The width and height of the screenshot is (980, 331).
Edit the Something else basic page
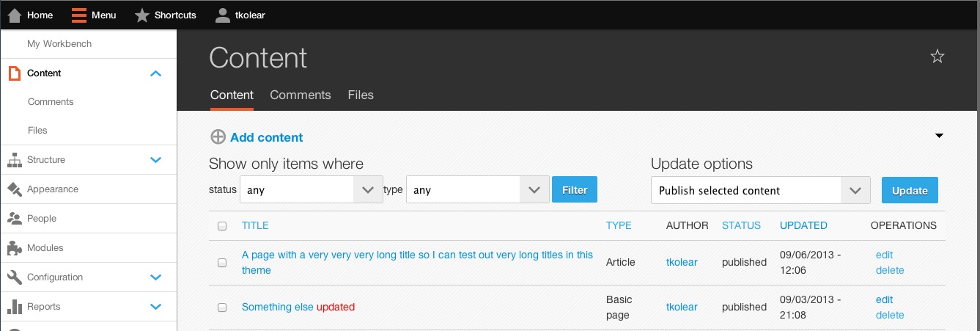click(884, 300)
